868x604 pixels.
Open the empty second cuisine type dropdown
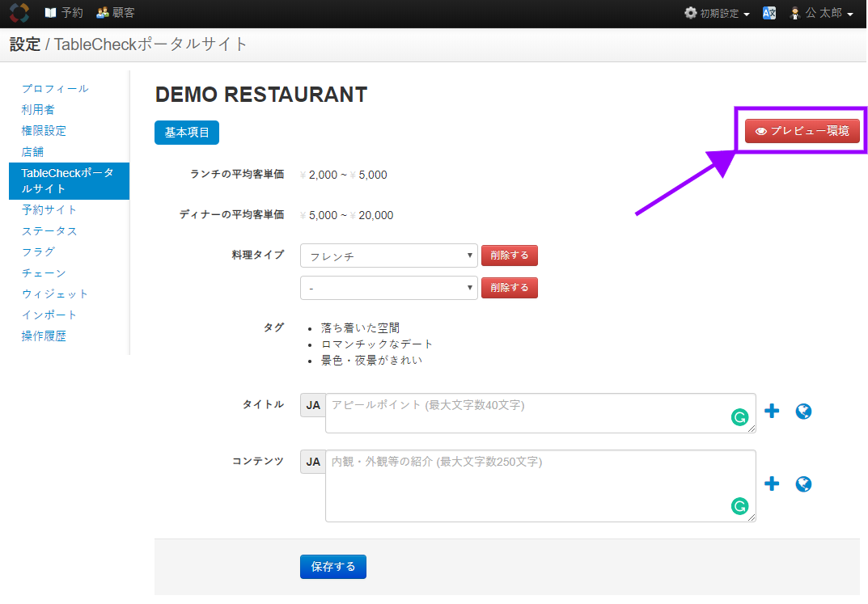click(x=388, y=288)
